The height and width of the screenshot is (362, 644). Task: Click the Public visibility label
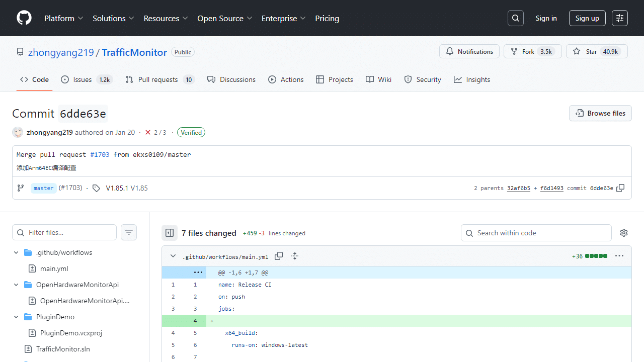(x=183, y=52)
